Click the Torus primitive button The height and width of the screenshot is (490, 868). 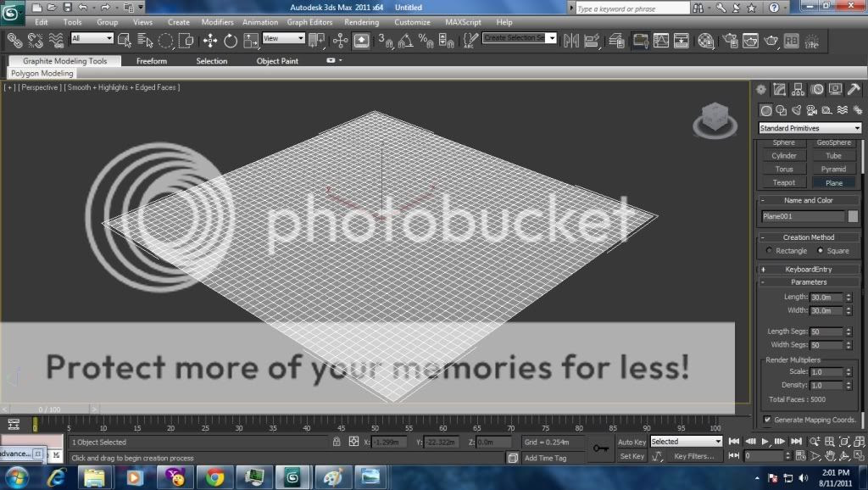(783, 169)
